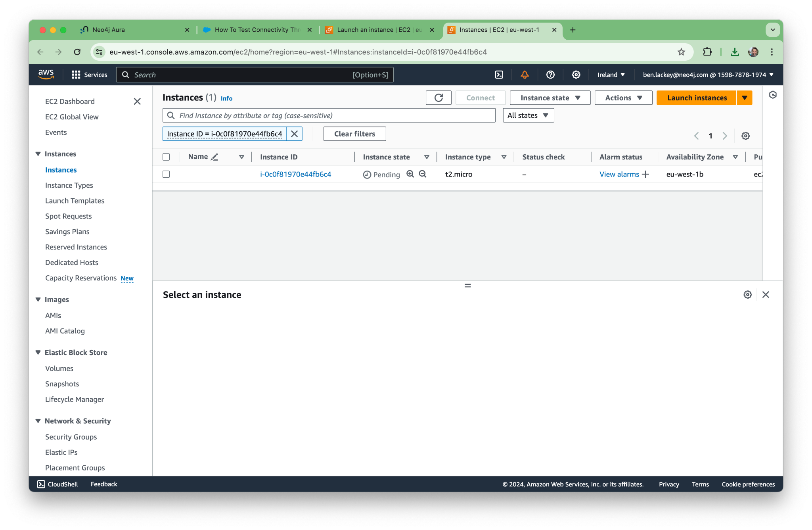Select the i-0c0f81970e44fb6c4 row checkbox

[x=166, y=174]
